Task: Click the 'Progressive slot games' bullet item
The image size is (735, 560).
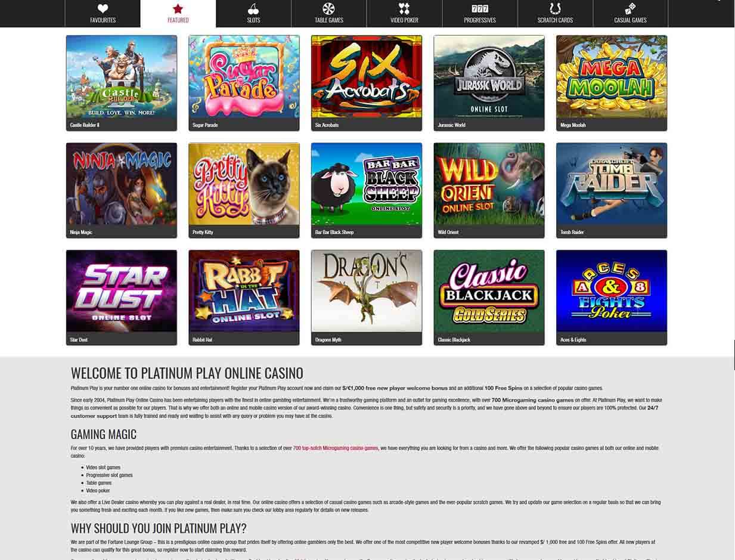Action: click(x=109, y=475)
